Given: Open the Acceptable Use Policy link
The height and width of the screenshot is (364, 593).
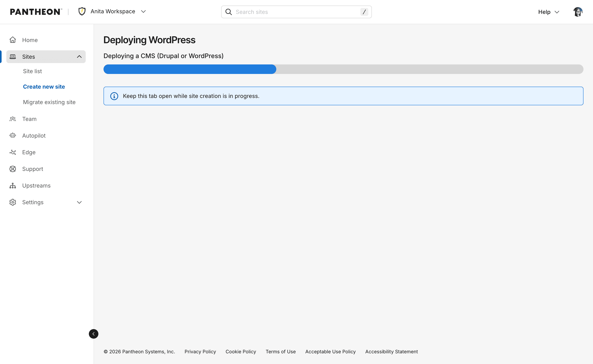Looking at the screenshot, I should [x=331, y=352].
